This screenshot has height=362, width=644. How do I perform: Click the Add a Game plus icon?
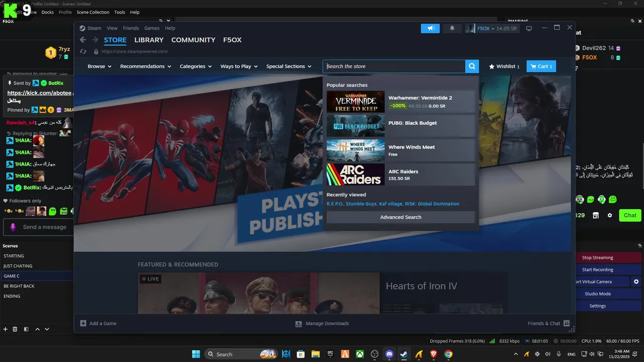(83, 323)
